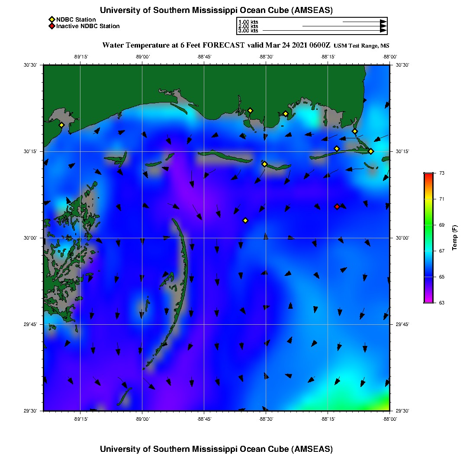Click the left-axis '30°00'' latitude label

click(x=30, y=238)
